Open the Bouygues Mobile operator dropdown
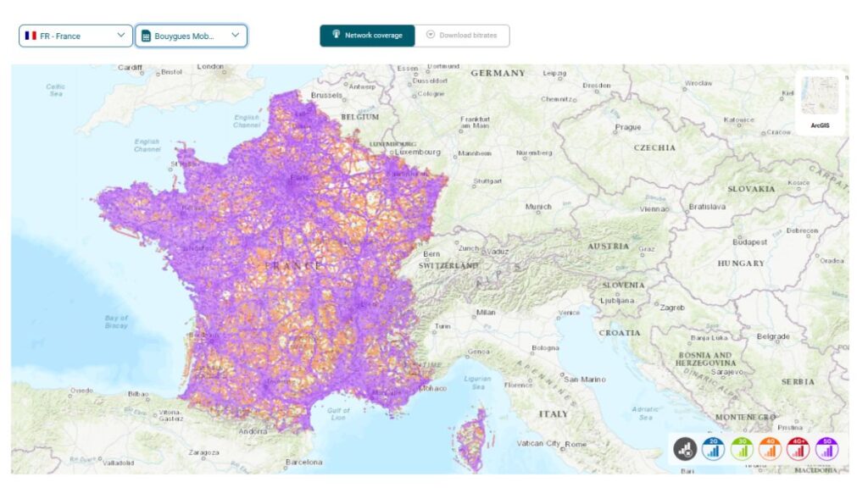The width and height of the screenshot is (868, 488). [x=191, y=36]
